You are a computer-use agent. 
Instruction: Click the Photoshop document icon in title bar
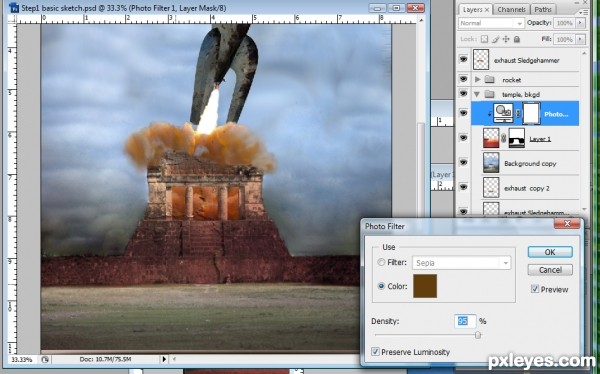click(14, 7)
